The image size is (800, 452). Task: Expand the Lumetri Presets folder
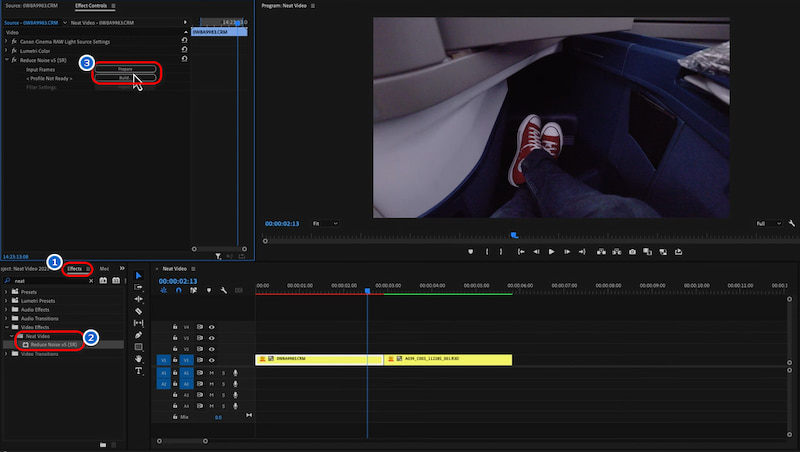[x=6, y=300]
